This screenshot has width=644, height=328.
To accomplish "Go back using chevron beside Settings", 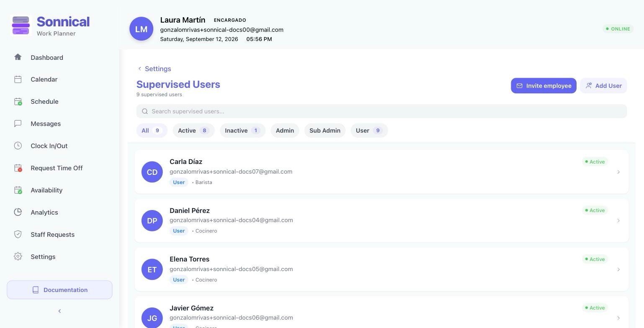I will click(139, 69).
